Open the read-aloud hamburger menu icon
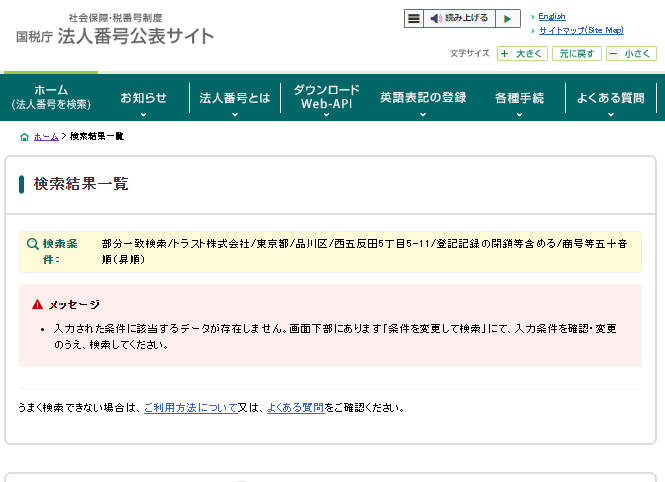Viewport: 665px width, 482px height. [x=414, y=19]
